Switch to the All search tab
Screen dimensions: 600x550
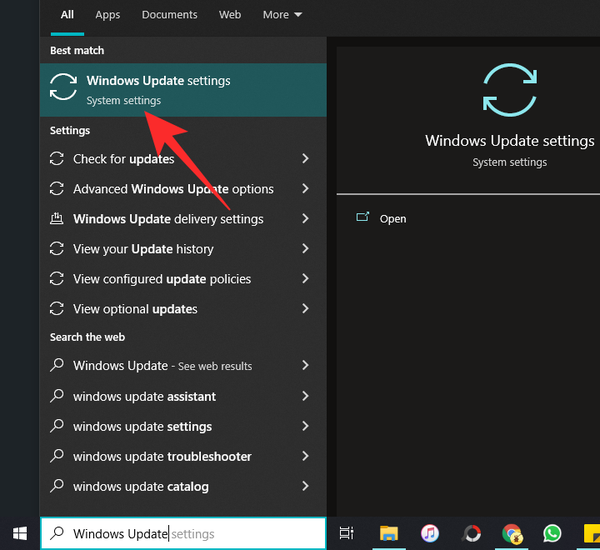[x=67, y=15]
